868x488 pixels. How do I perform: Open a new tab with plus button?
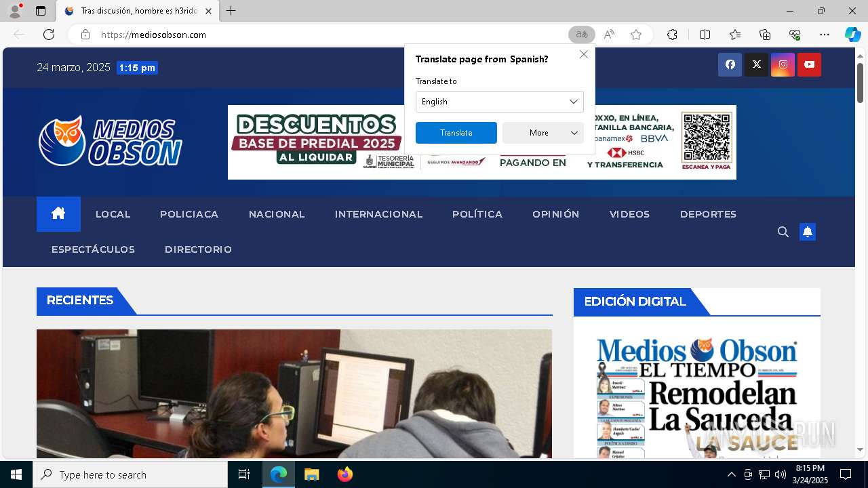click(231, 11)
